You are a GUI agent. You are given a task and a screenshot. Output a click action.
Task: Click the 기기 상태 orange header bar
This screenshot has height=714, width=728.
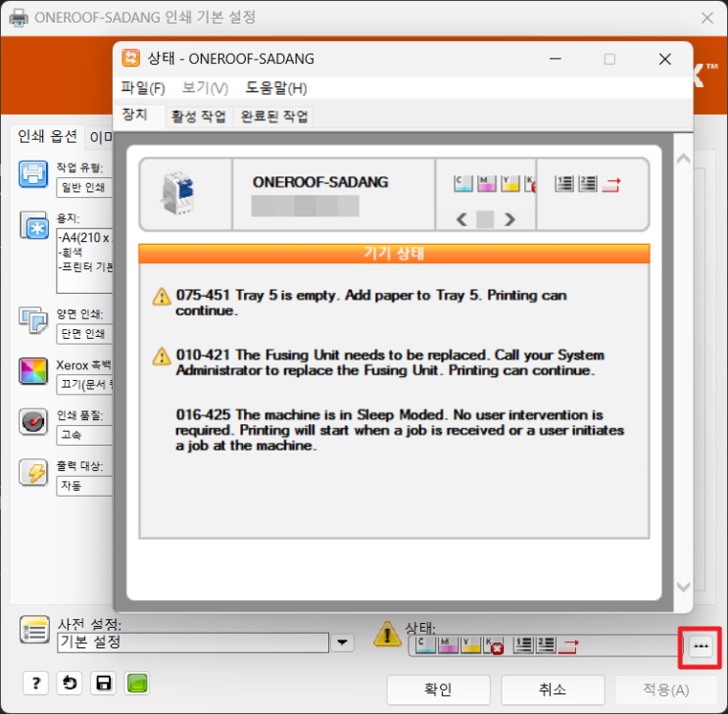pyautogui.click(x=394, y=254)
